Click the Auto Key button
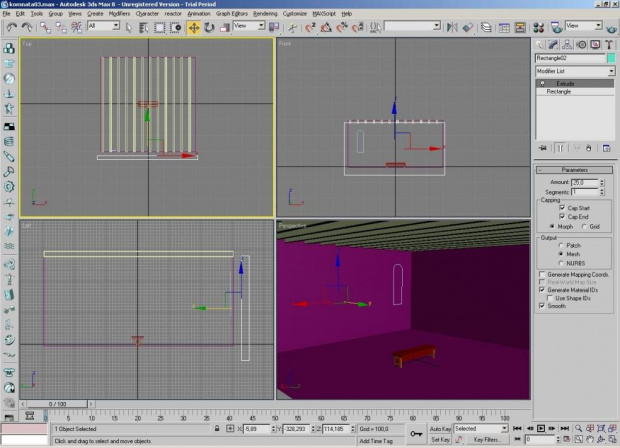Screen dimensions: 620x448 point(440,429)
